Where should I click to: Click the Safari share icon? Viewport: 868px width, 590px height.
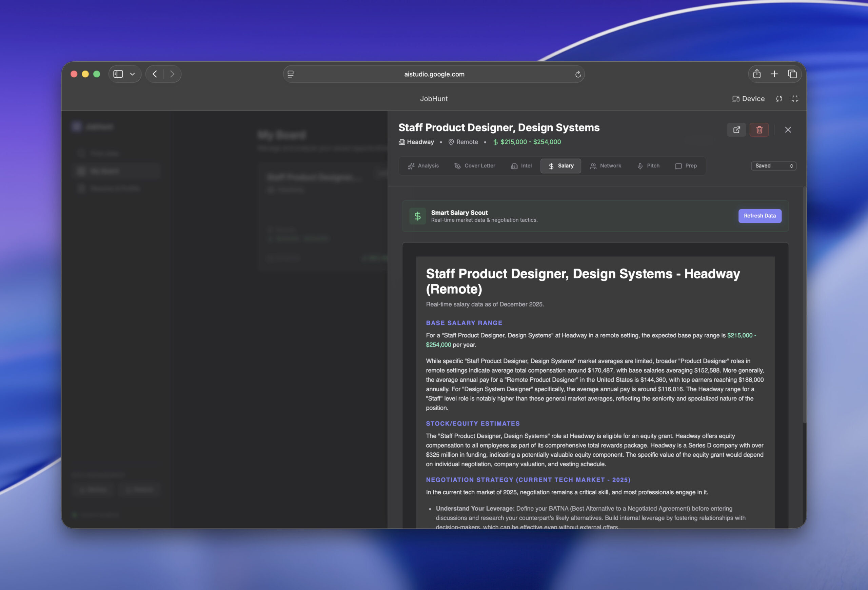pos(757,74)
